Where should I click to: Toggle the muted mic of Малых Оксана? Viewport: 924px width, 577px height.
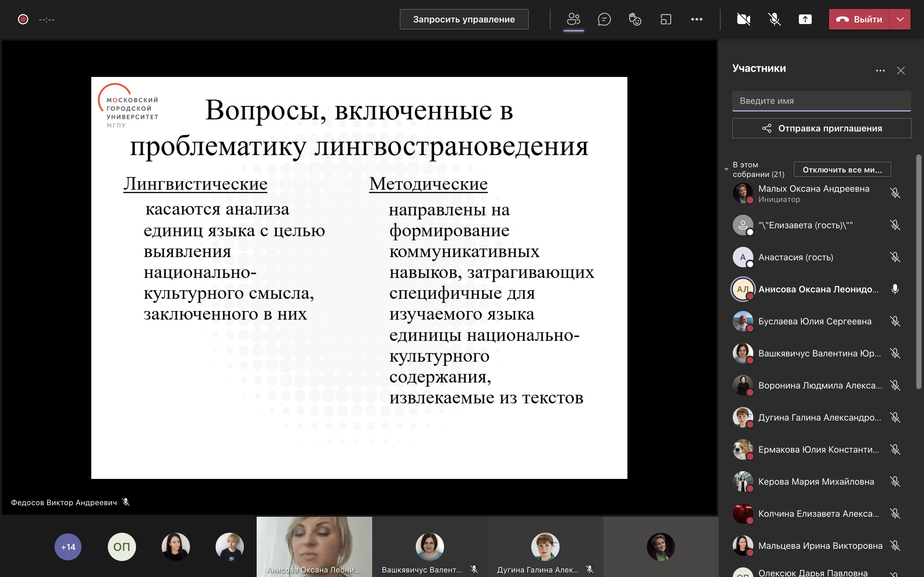click(896, 194)
